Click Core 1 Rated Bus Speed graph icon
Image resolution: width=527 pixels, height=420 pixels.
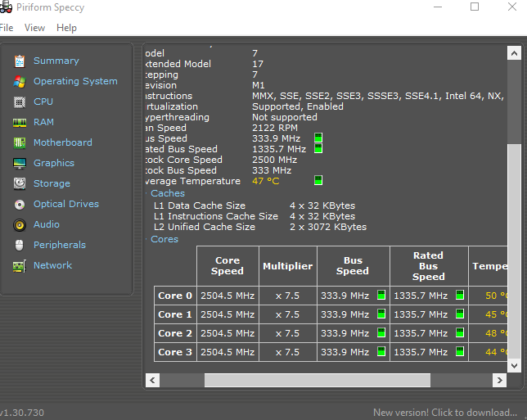(x=460, y=314)
